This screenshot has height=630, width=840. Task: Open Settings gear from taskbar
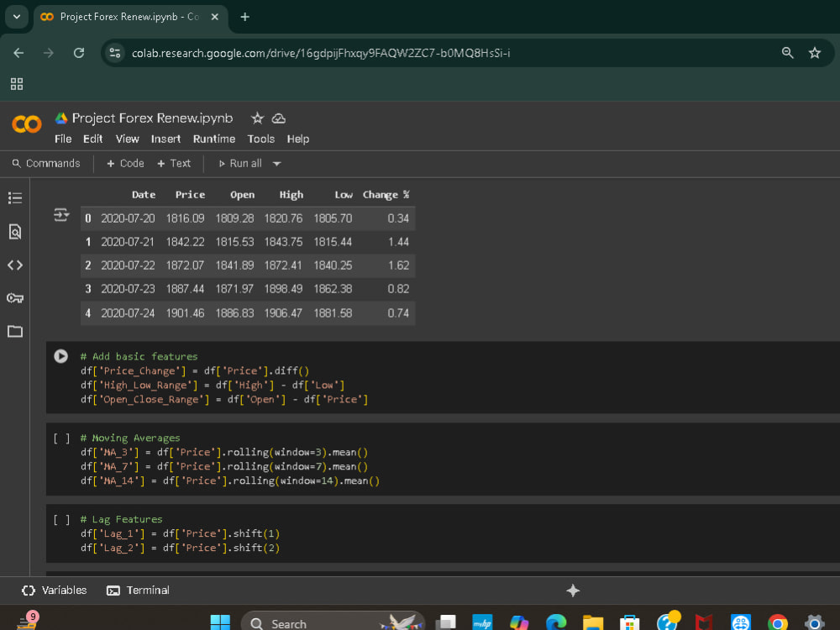click(814, 622)
